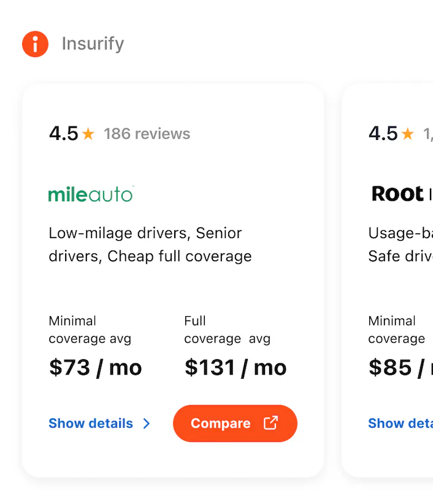Expand Mile Auto details via Show details chevron
Viewport: 433px width, 504px height.
pos(146,423)
